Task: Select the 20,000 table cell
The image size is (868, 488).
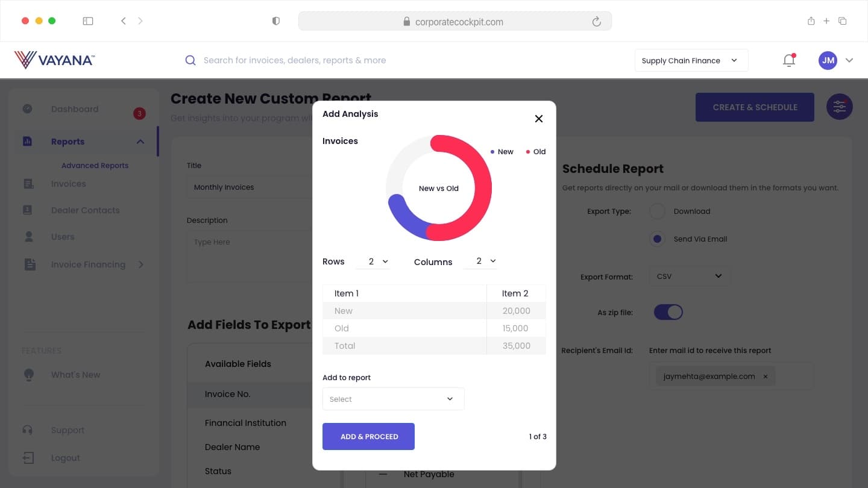Action: (x=516, y=311)
